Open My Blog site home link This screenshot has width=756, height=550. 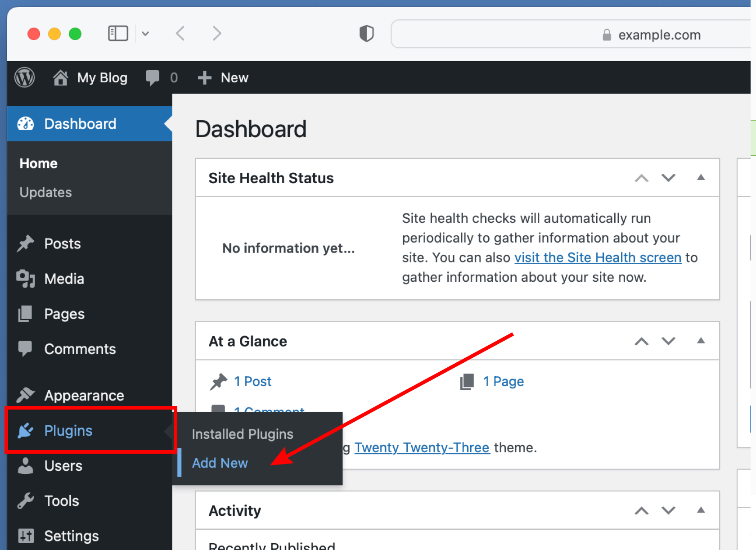coord(90,77)
